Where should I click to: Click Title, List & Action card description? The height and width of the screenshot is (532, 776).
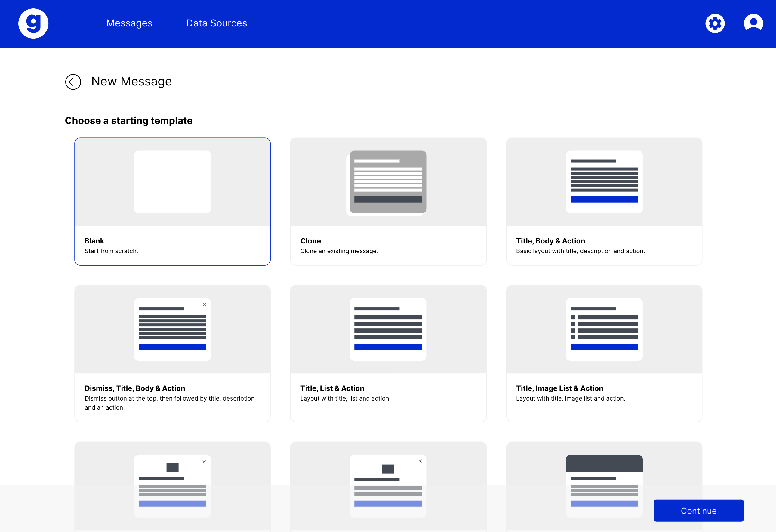[x=345, y=398]
